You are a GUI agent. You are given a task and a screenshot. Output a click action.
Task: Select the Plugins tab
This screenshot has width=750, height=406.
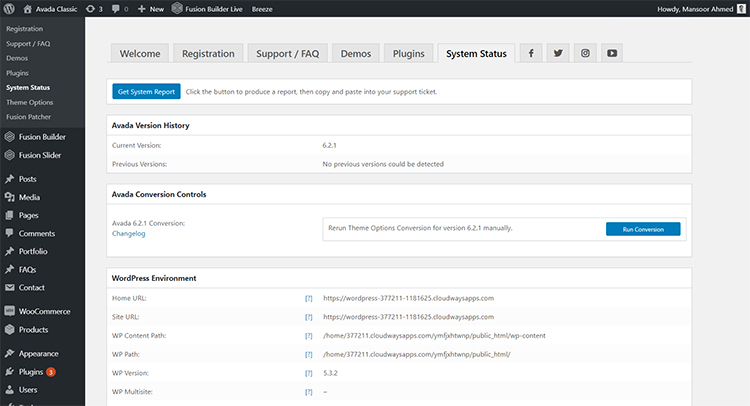(x=408, y=54)
